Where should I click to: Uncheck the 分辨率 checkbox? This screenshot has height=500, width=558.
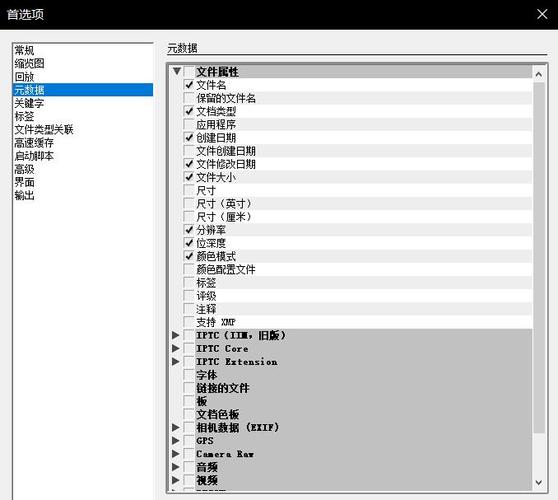(x=189, y=230)
